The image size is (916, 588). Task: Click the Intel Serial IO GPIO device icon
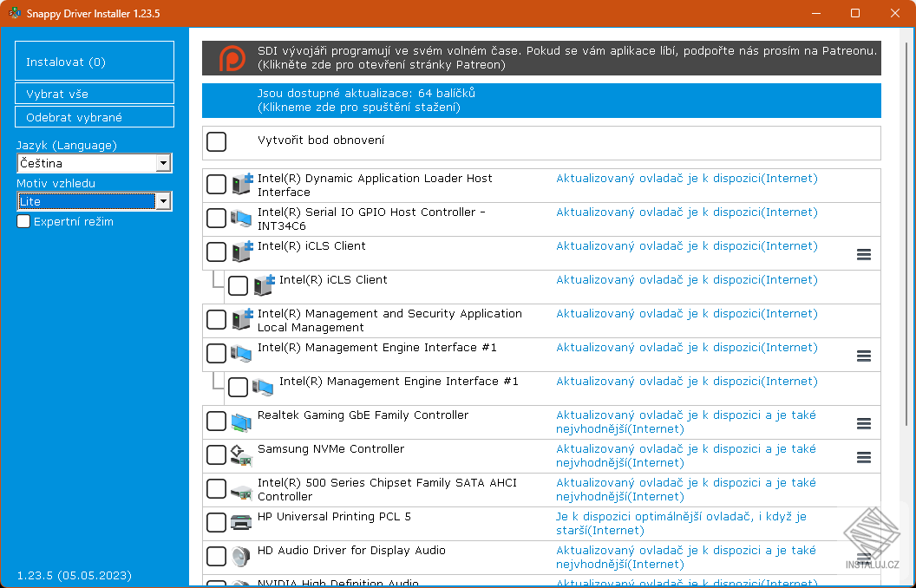tap(242, 218)
